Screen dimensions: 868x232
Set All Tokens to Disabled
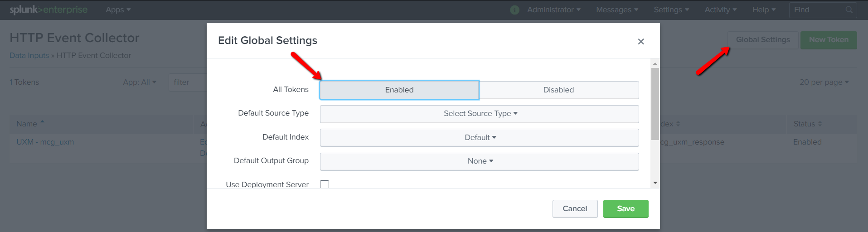point(558,90)
